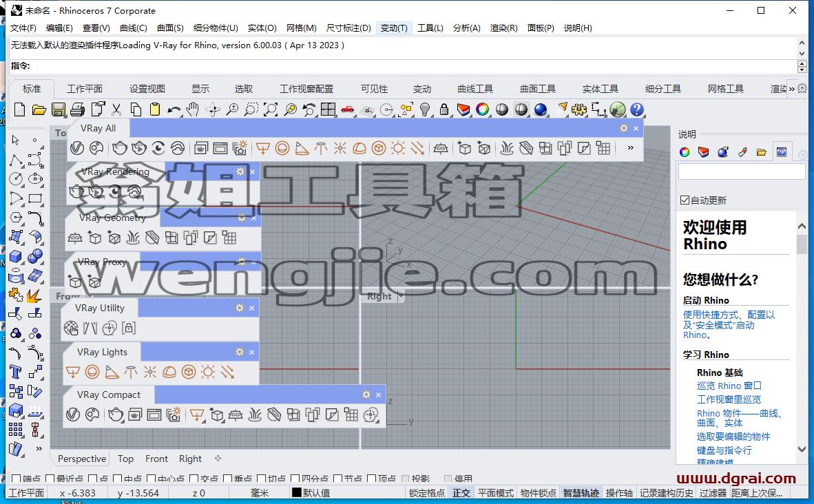
Task: Select the Pan hand tool icon
Action: click(x=193, y=109)
